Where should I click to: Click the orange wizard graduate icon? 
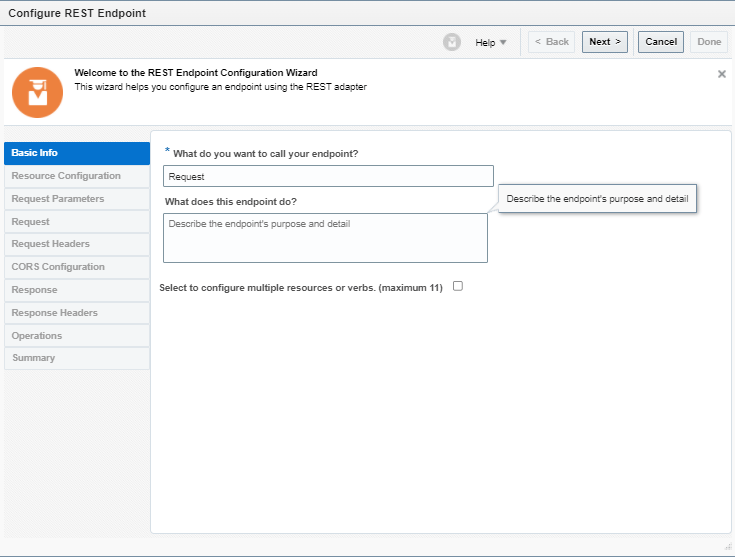pos(37,92)
